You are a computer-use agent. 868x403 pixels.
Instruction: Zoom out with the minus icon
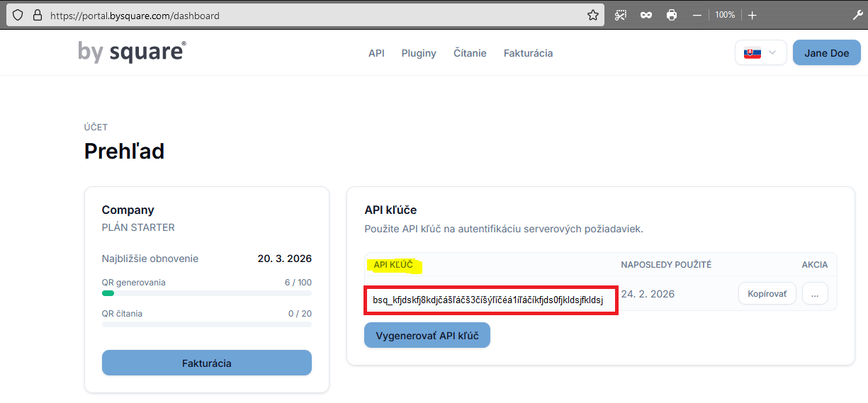tap(697, 15)
